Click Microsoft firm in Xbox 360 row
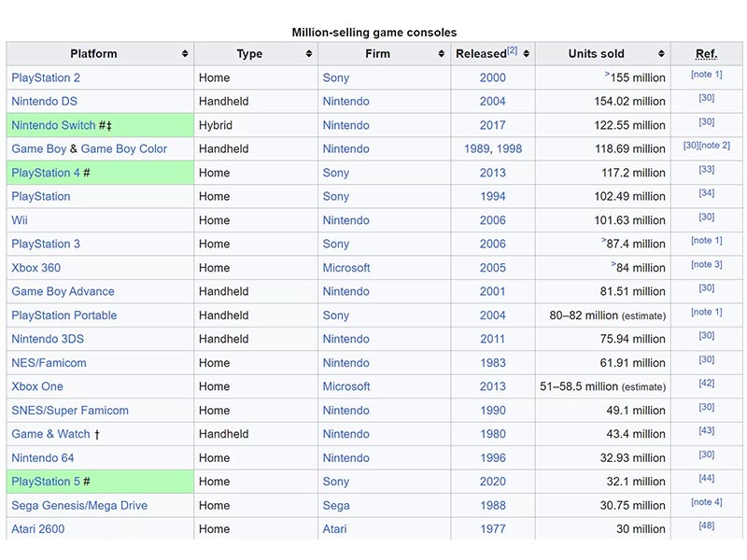The image size is (747, 560). coord(346,268)
